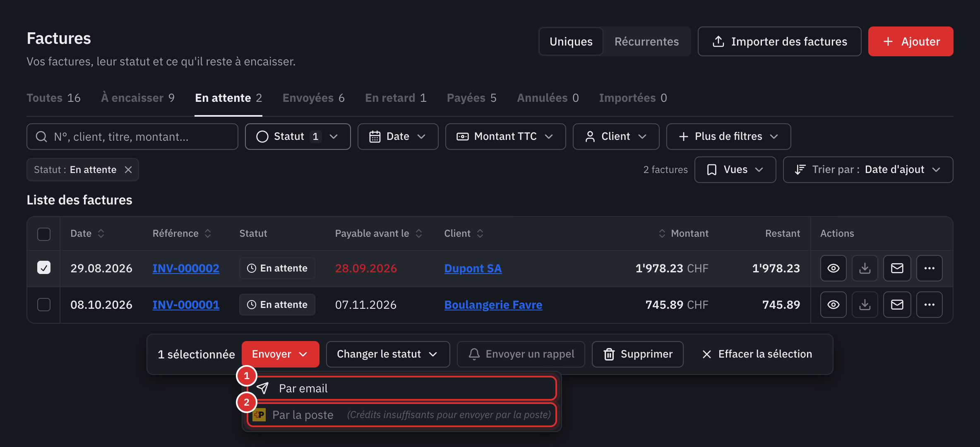Choose 'Par email' from Envoyer menu
Screen dimensions: 980x447
(401, 388)
